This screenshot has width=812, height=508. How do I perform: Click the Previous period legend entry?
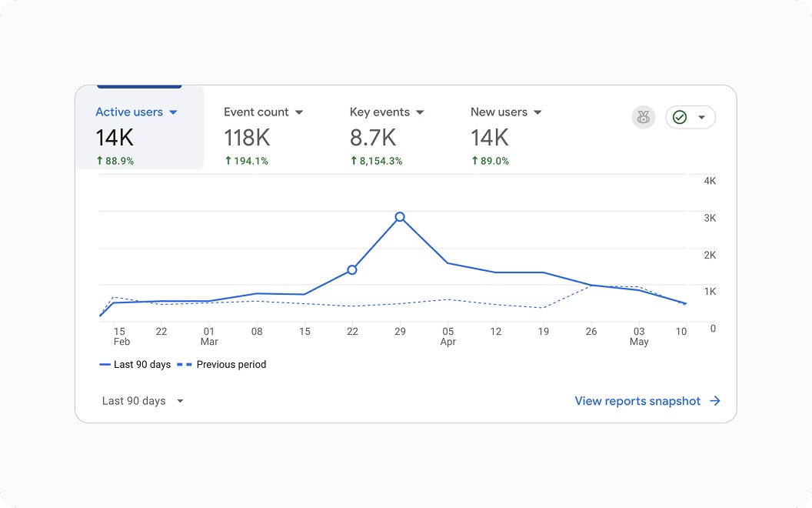pyautogui.click(x=222, y=364)
